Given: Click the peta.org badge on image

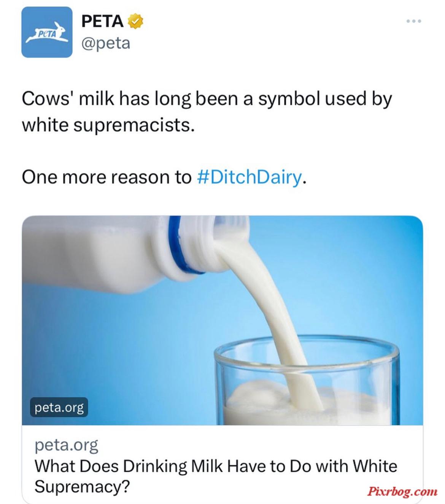Looking at the screenshot, I should pyautogui.click(x=59, y=407).
